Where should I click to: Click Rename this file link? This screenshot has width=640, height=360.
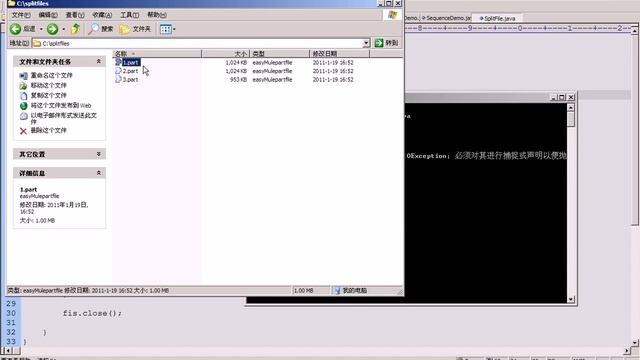[51, 76]
